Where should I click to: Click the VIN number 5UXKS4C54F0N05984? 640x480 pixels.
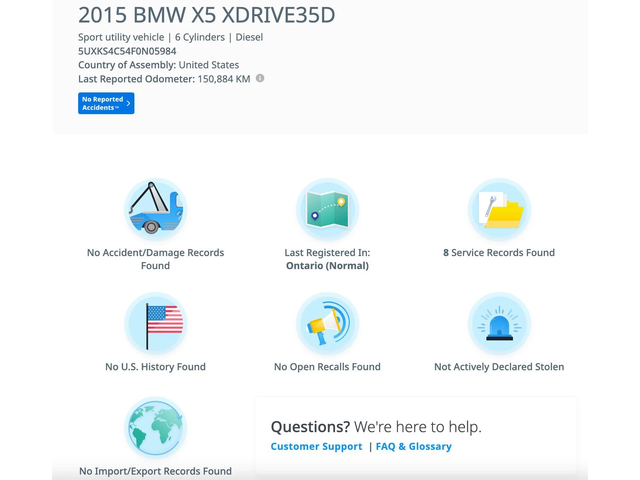(x=127, y=51)
